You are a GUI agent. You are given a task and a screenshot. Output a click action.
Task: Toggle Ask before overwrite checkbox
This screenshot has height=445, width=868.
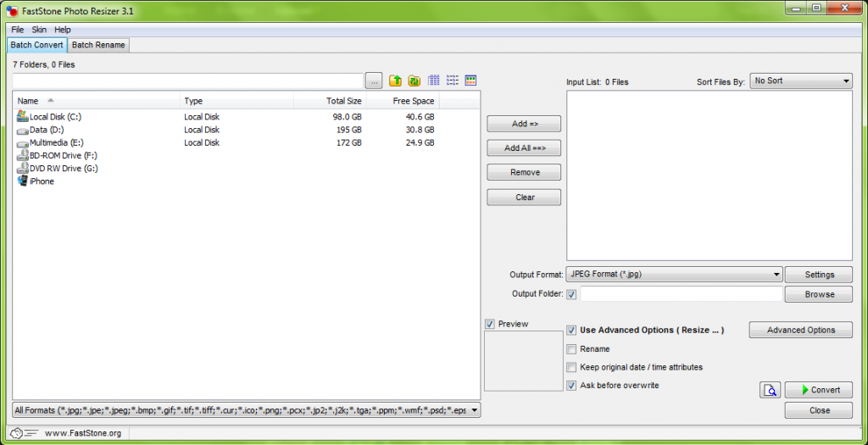tap(572, 386)
